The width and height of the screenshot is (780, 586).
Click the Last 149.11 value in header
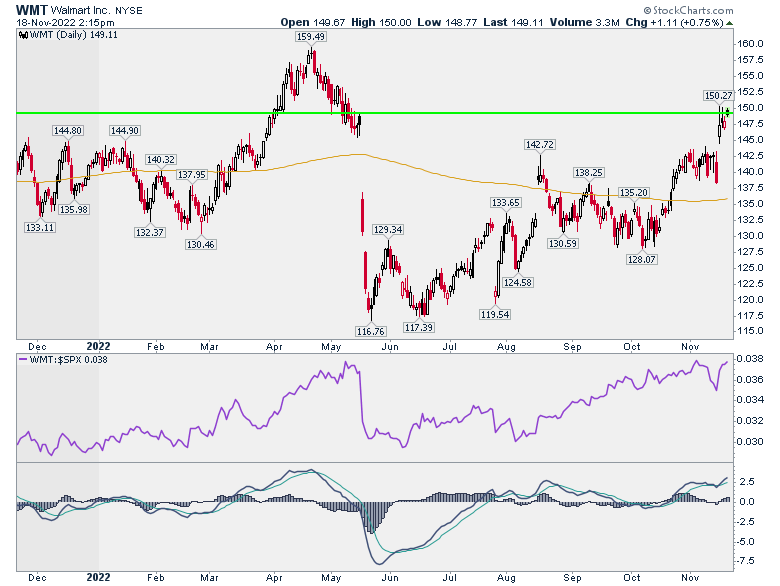[513, 22]
